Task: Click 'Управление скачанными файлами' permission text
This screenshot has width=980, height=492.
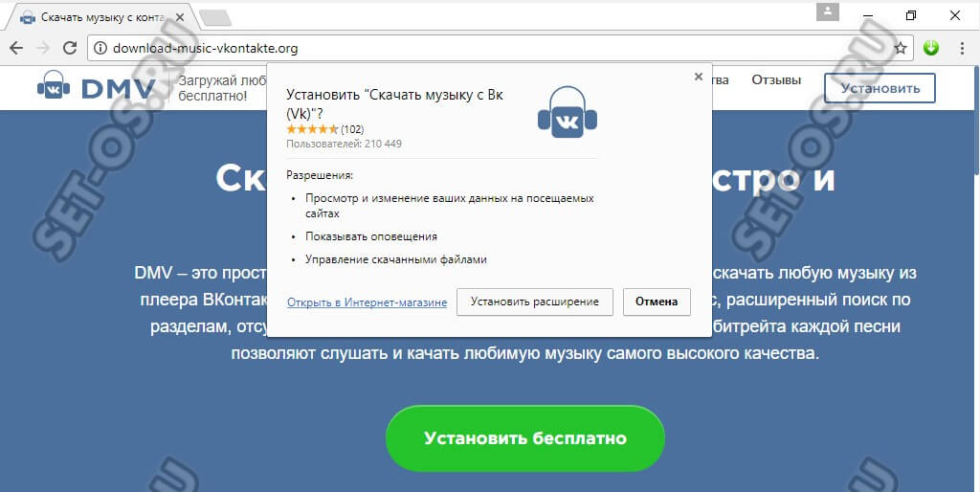Action: click(395, 259)
